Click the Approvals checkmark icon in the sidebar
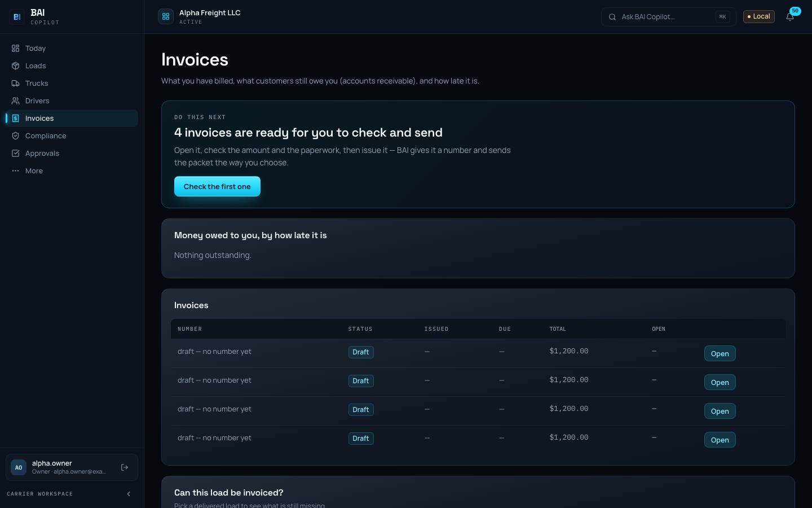Screen dimensions: 812x508 15,154
